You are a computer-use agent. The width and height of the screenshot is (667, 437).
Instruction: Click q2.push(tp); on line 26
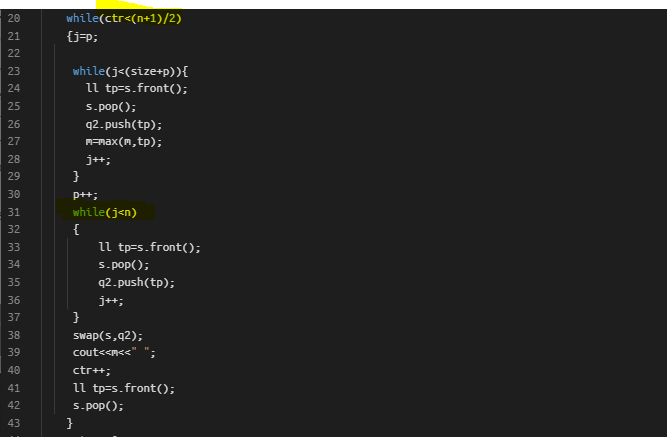point(124,124)
